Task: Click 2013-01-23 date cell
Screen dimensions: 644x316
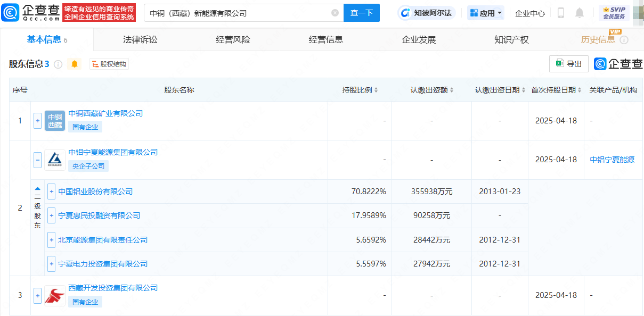Action: click(500, 192)
